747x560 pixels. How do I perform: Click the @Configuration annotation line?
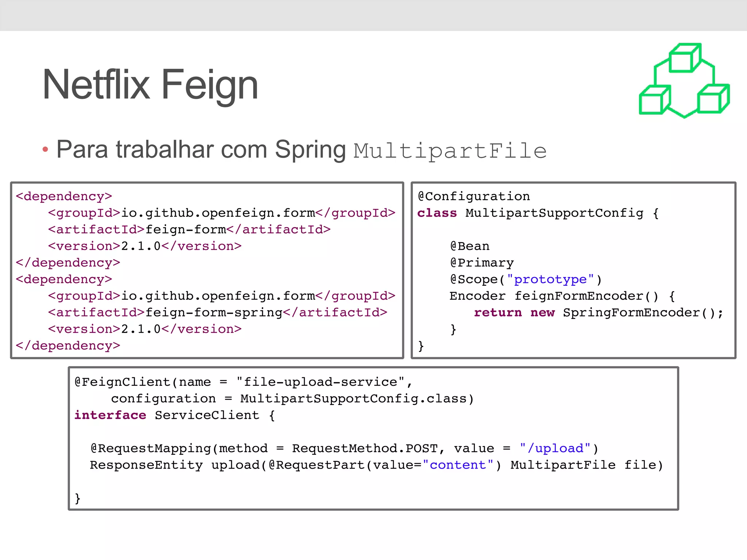474,196
